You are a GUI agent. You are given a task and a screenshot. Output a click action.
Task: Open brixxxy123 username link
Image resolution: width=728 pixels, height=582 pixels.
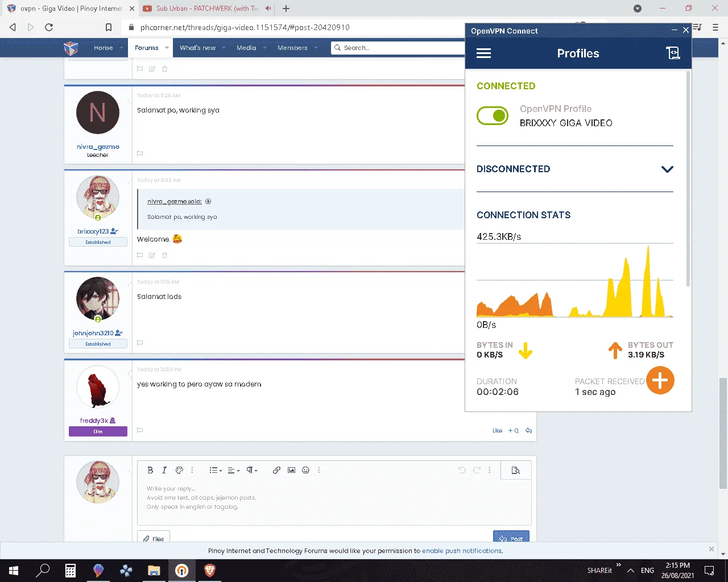pyautogui.click(x=93, y=231)
